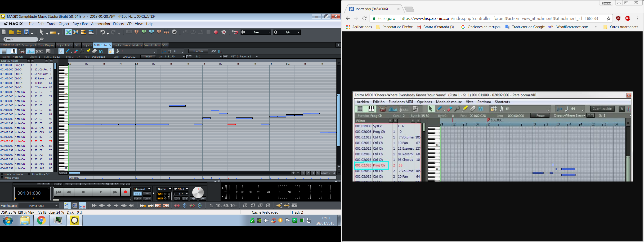Click the mixer icon in the bottom toolbar
The width and height of the screenshot is (644, 242).
(75, 206)
